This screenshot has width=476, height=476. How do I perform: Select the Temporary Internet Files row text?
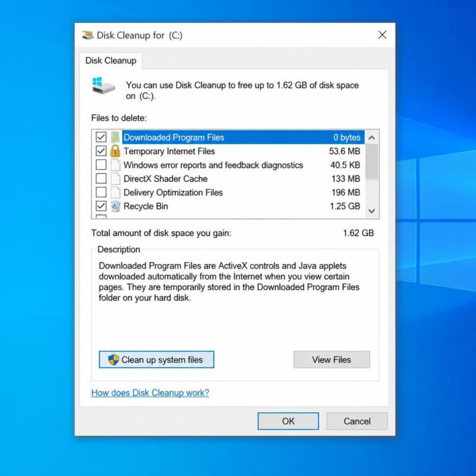tap(169, 151)
